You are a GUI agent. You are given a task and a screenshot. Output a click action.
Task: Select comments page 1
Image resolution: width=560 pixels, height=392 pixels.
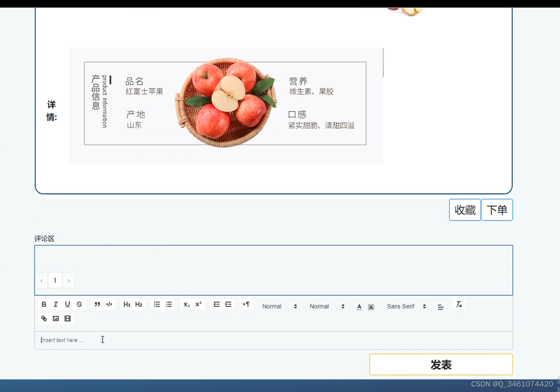55,281
